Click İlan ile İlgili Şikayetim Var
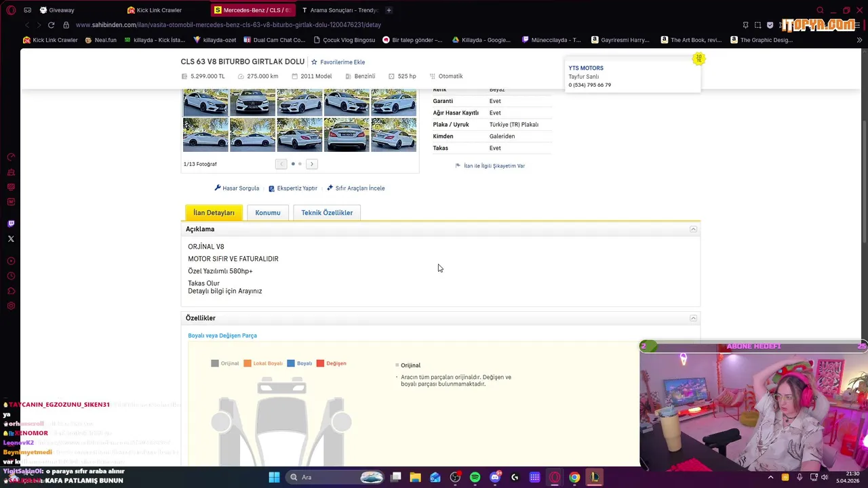Screen dimensions: 868x488 494,166
